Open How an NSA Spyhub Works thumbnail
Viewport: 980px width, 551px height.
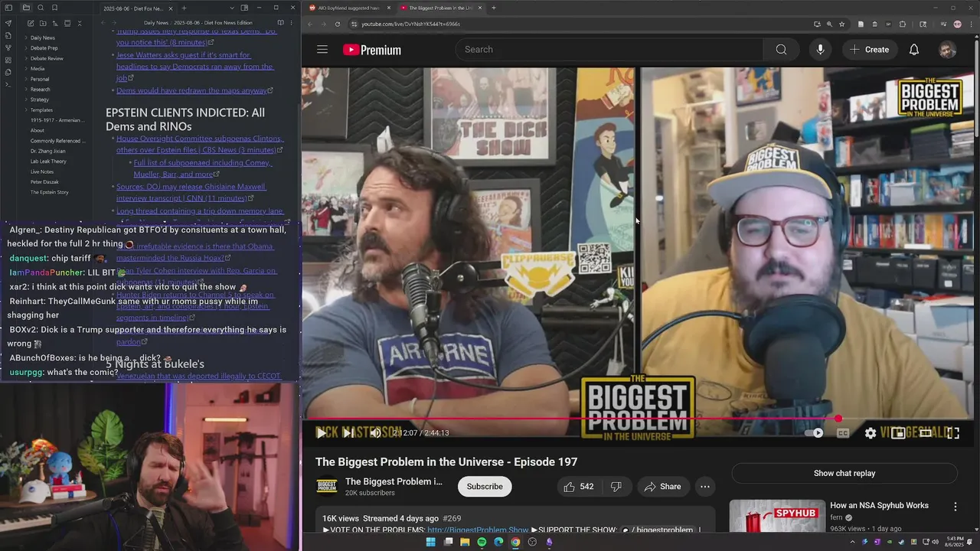[x=777, y=517]
